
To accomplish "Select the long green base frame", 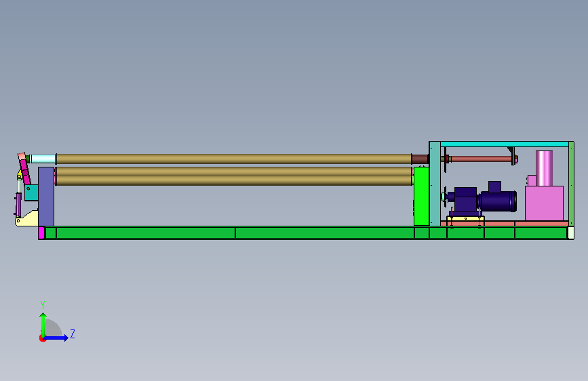I will [x=306, y=233].
